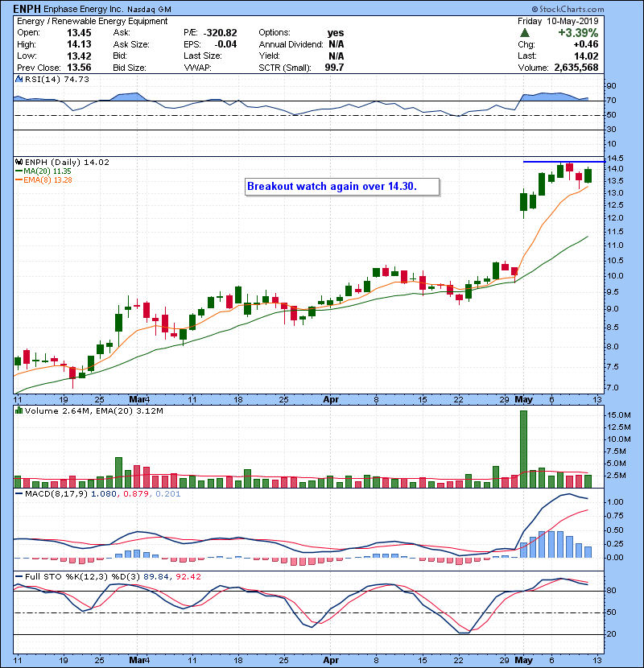644x668 pixels.
Task: Click the blue MACD legend line marker
Action: pos(19,494)
